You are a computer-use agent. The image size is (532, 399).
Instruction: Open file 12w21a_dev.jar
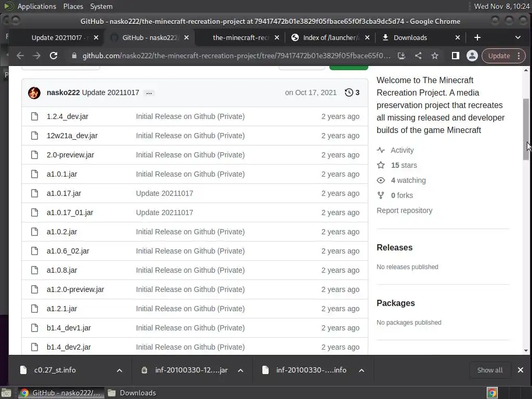[72, 136]
